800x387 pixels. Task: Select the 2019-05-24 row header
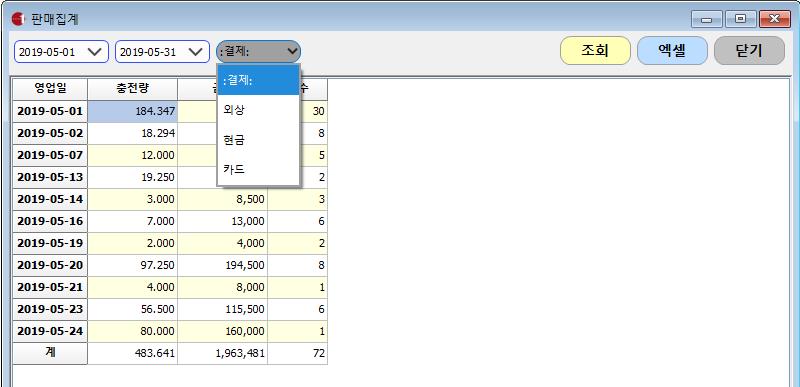coord(50,331)
